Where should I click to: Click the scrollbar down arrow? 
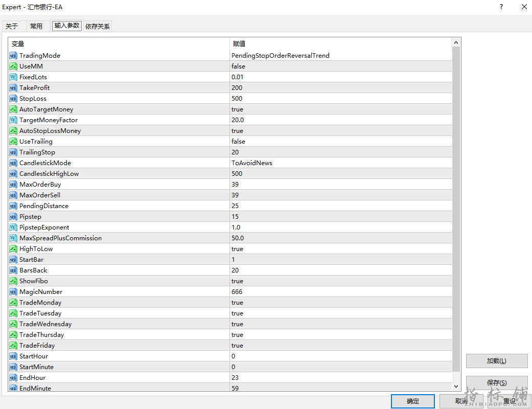tap(456, 386)
